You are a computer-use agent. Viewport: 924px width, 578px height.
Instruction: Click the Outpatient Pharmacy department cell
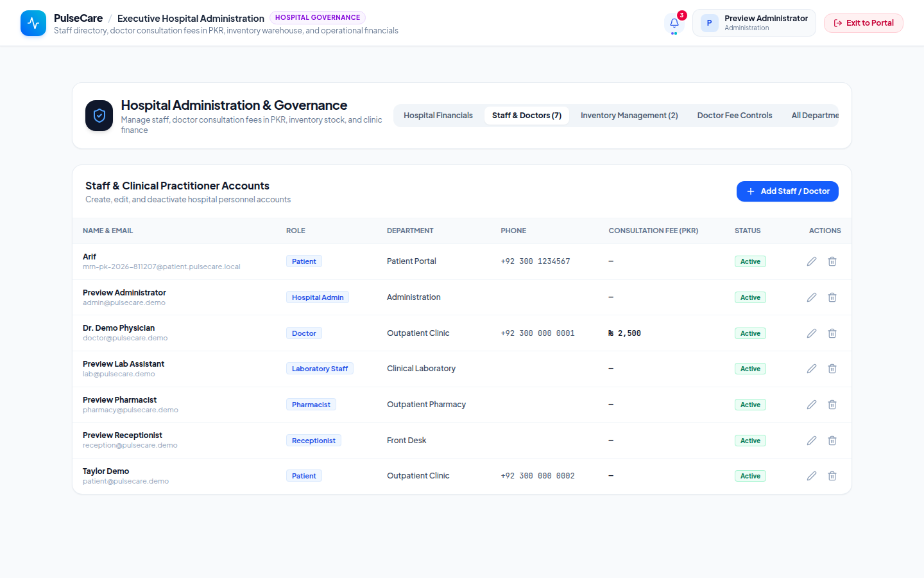426,405
